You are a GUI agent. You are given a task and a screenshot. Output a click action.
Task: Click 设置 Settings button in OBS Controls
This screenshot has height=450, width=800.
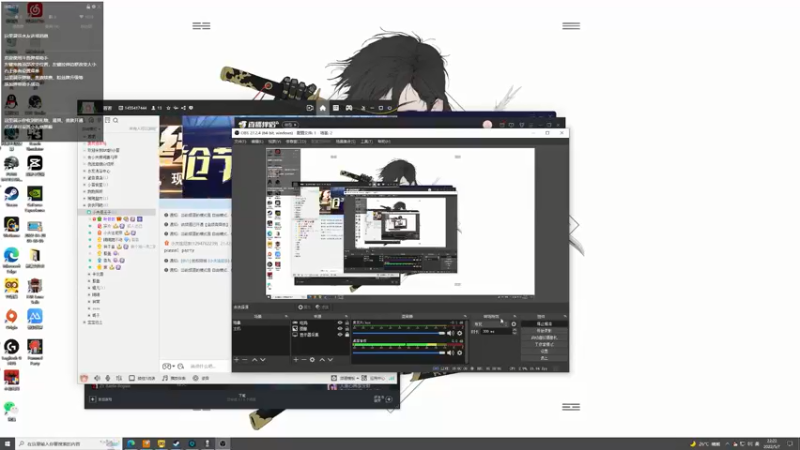click(x=544, y=351)
